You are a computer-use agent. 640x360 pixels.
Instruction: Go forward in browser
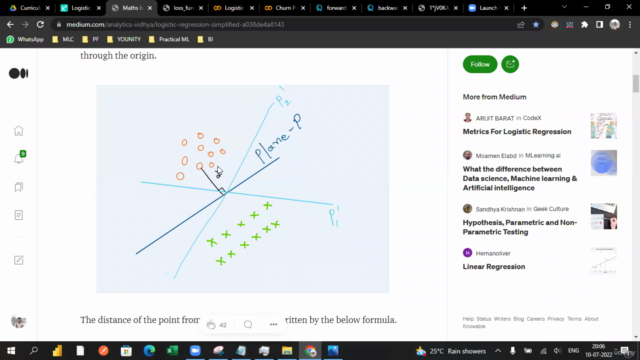pyautogui.click(x=25, y=24)
